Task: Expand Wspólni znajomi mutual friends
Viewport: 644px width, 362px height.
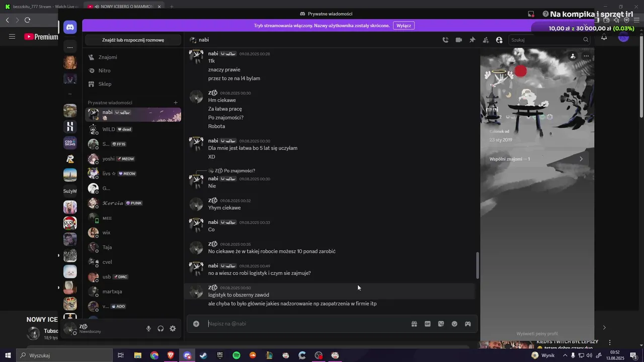Action: [x=537, y=159]
